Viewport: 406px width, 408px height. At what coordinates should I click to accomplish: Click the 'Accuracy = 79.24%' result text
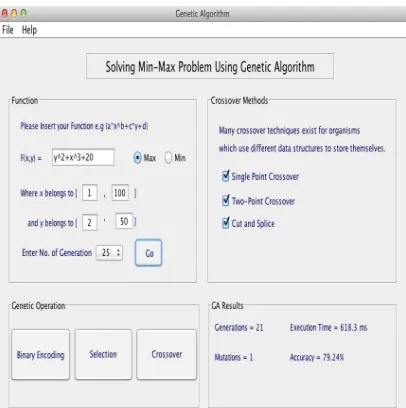point(317,357)
